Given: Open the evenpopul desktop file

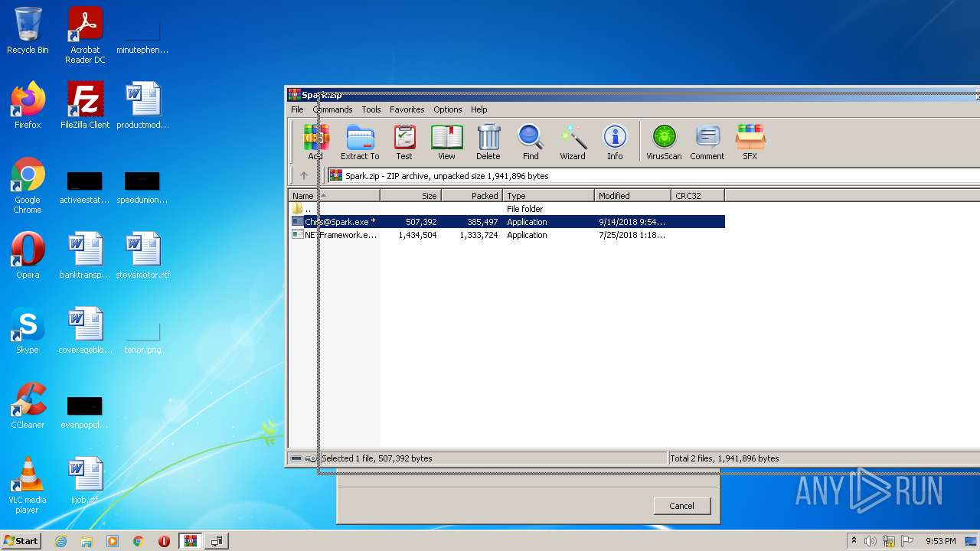Looking at the screenshot, I should pos(85,413).
